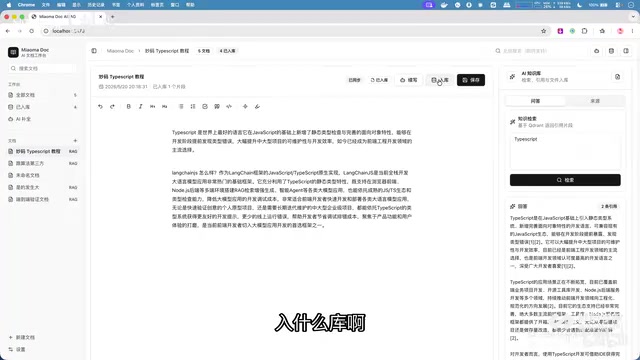Click the Typescript query text area
Screen dimensions: 640x360
[x=565, y=152]
